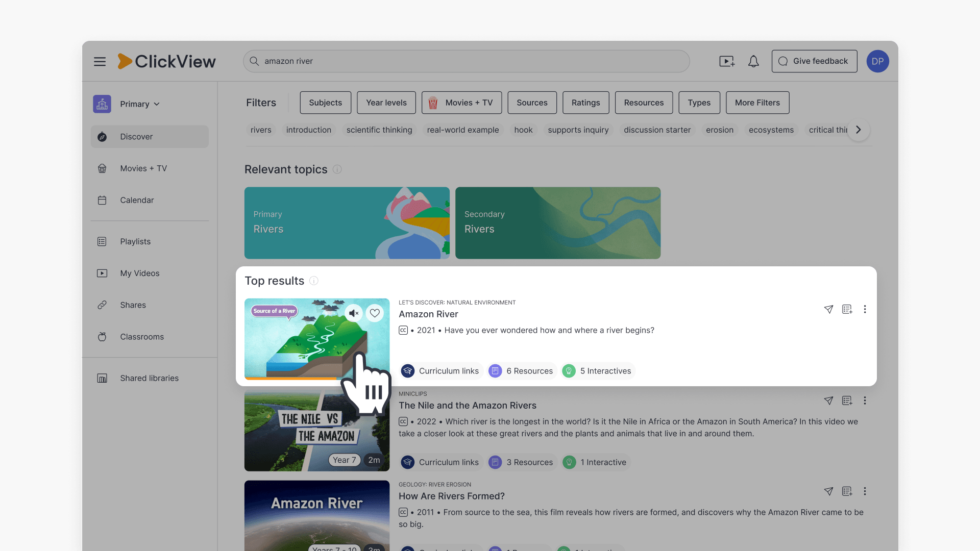
Task: Open the hamburger navigation menu
Action: 100,61
